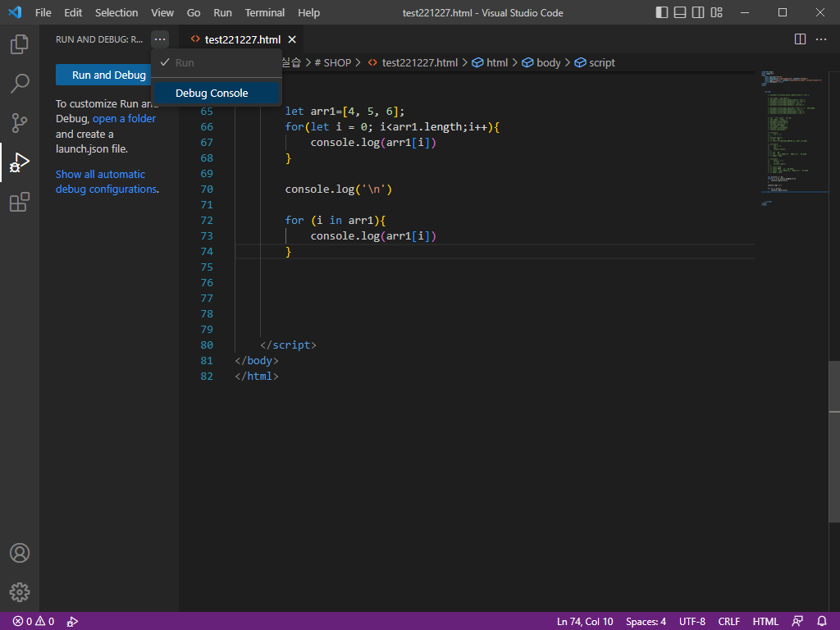Click line number 72 in the gutter
This screenshot has height=630, width=840.
pyautogui.click(x=206, y=220)
